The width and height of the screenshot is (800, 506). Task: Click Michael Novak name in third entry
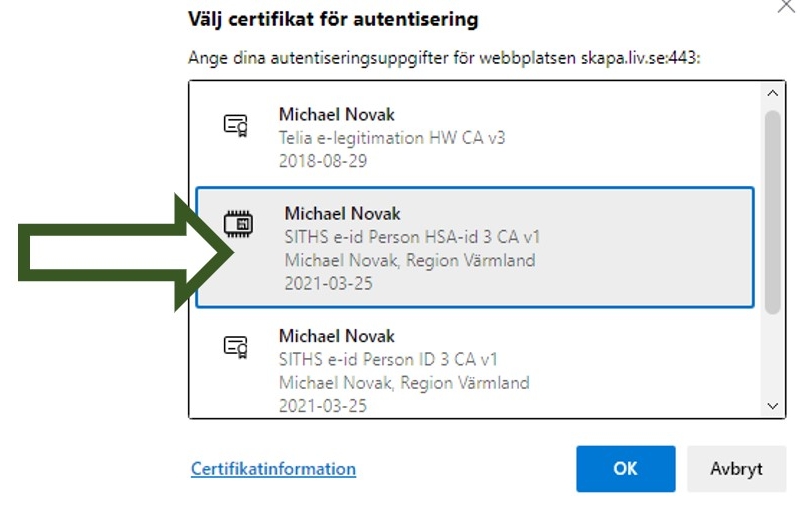(337, 336)
